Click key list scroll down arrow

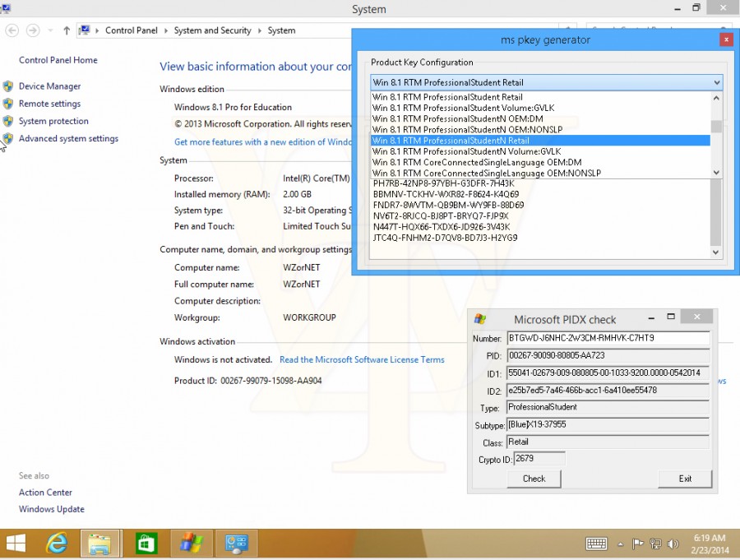click(716, 252)
